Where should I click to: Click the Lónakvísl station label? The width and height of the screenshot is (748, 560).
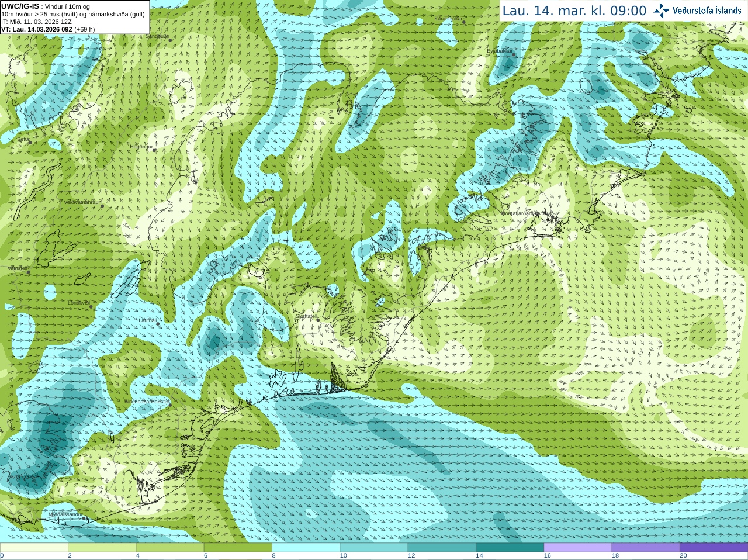click(79, 303)
